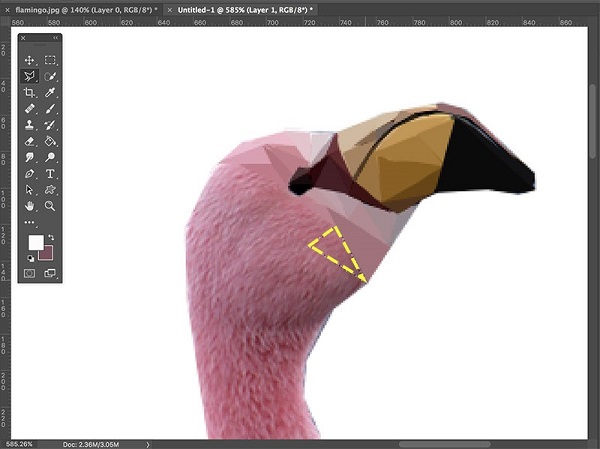
Task: Select the Custom Shape tool
Action: click(50, 190)
